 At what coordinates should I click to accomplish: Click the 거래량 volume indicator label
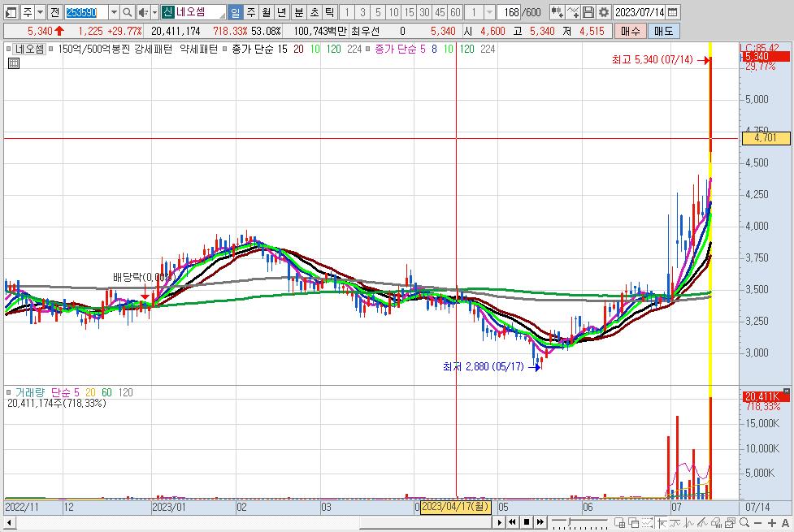click(x=30, y=392)
